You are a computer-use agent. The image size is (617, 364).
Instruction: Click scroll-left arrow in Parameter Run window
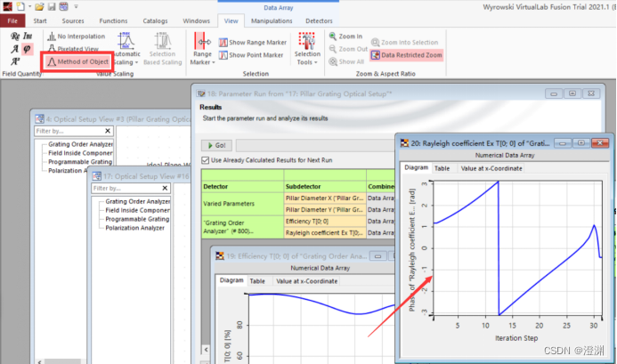point(206,350)
